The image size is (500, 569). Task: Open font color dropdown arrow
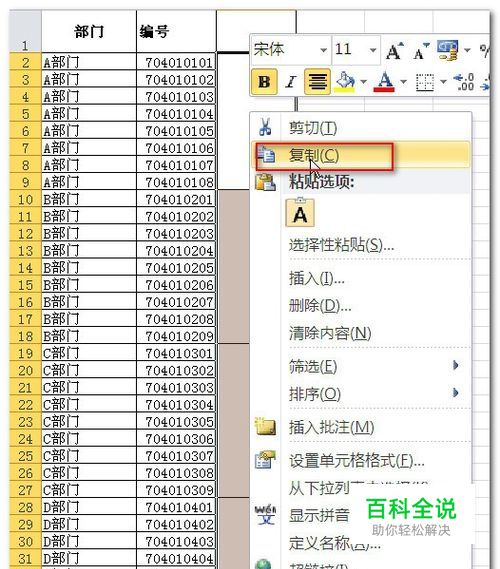403,82
